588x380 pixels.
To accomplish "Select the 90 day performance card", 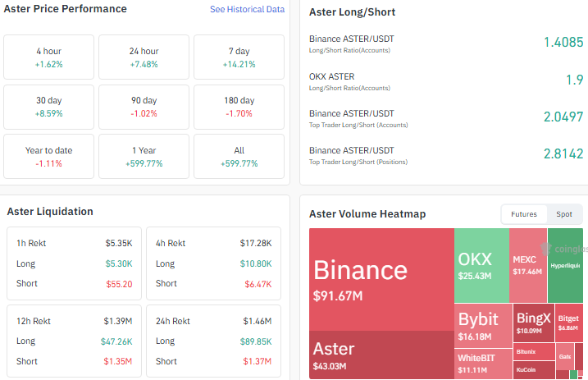I will pos(144,107).
